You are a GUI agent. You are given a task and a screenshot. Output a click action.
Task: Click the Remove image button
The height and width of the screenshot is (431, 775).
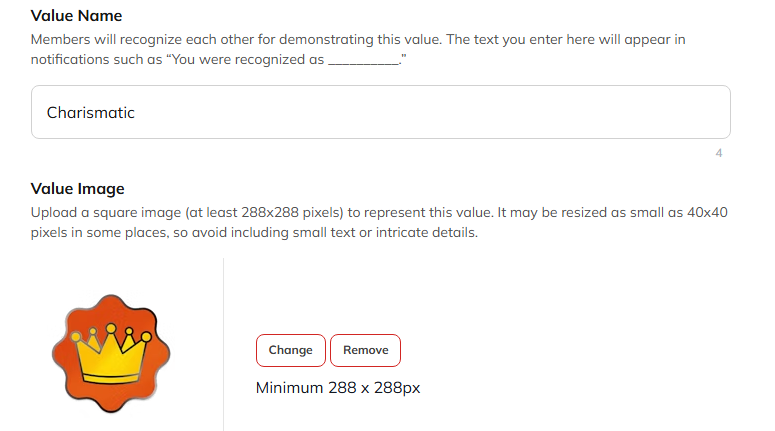pyautogui.click(x=365, y=350)
